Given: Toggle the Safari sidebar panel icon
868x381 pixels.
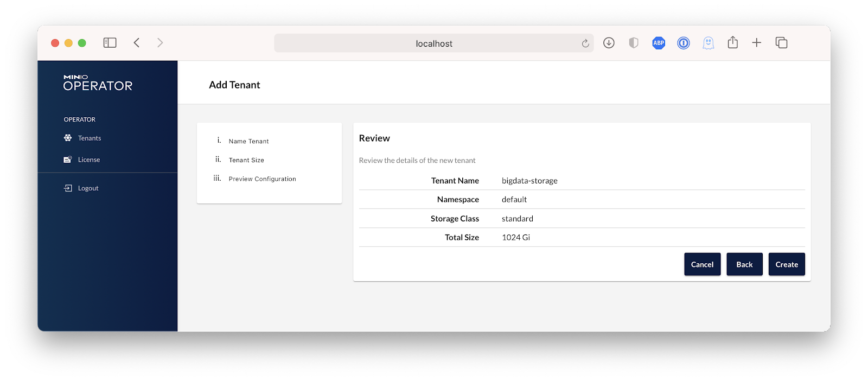Looking at the screenshot, I should point(110,43).
